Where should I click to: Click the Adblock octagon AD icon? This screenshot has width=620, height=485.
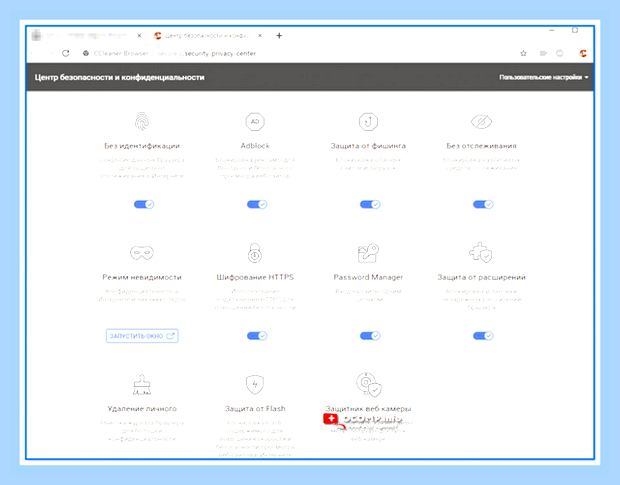point(255,121)
